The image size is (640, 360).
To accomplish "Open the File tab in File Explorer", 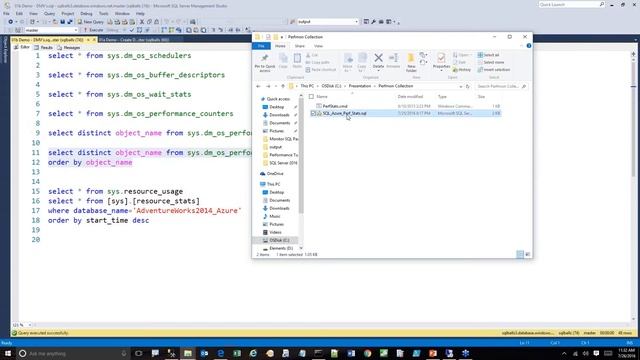I will 261,46.
